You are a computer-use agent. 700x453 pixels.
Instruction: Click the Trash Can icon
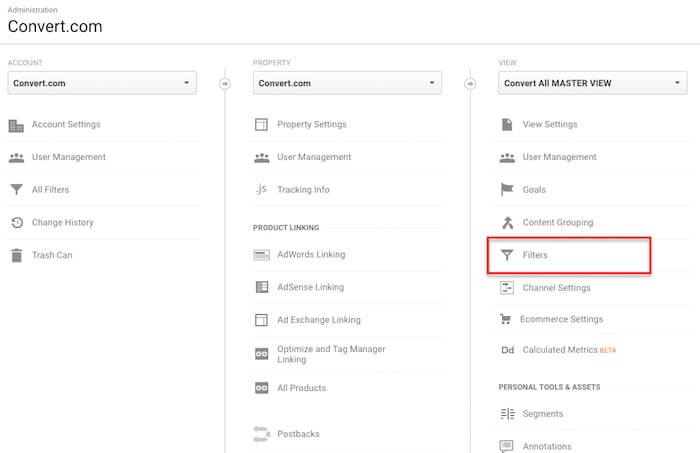(16, 255)
